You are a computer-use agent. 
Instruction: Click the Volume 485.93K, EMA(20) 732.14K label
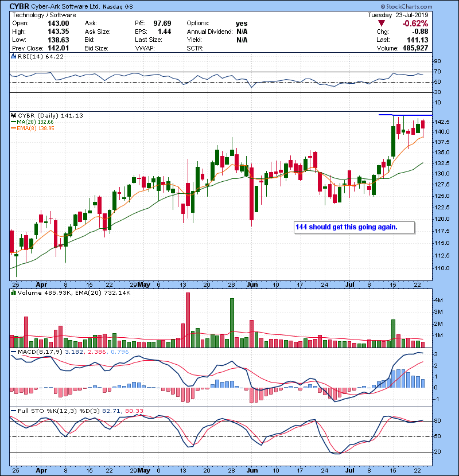point(74,292)
